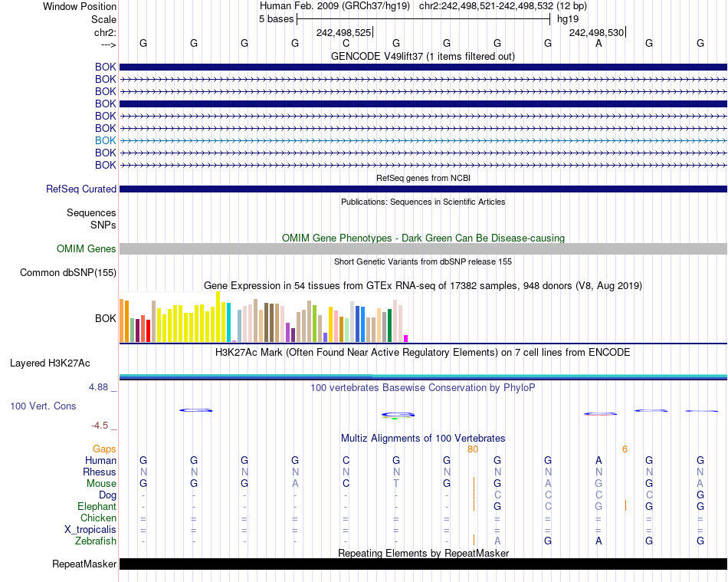Click the magenta bar in GTEx chart
The height and width of the screenshot is (582, 728).
(406, 339)
